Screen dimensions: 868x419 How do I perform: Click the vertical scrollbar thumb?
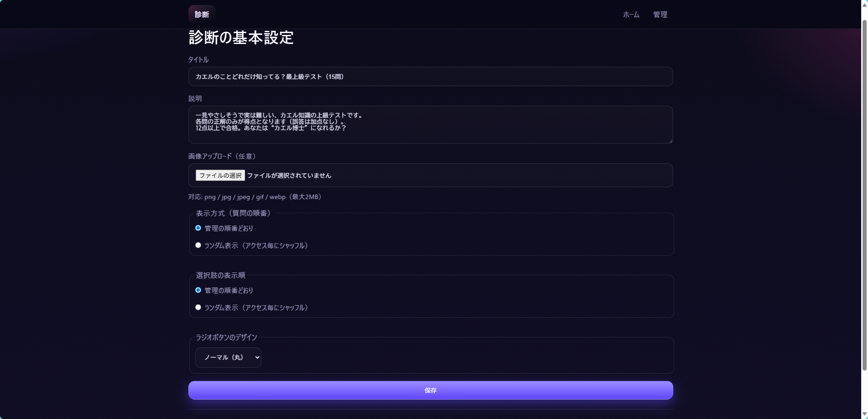coord(864,195)
